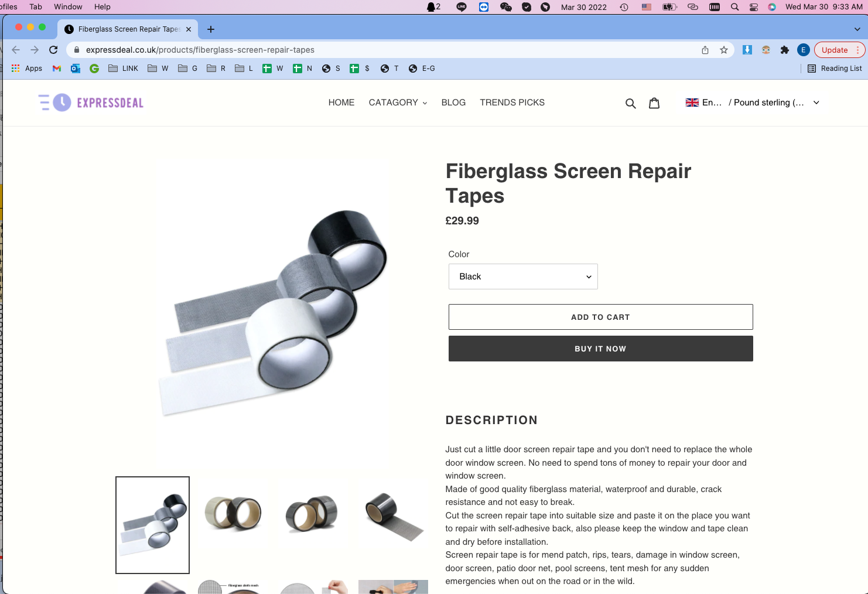Reload the page with refresh icon

click(x=53, y=50)
